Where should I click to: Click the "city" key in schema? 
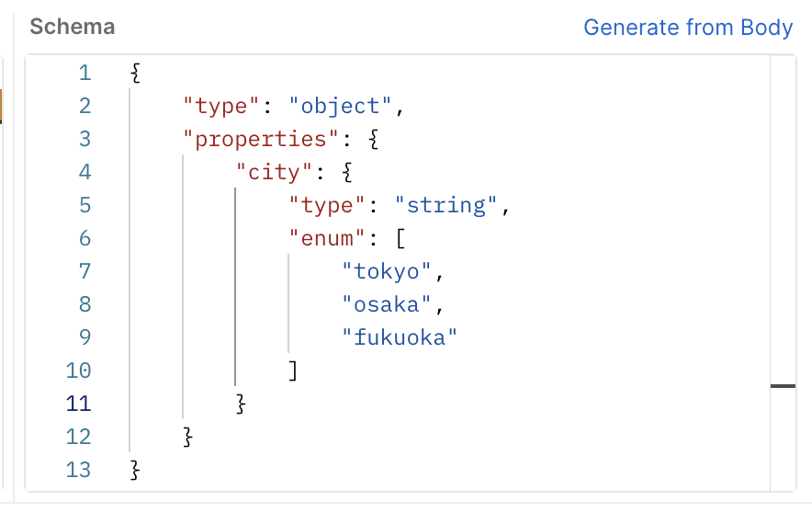click(274, 173)
